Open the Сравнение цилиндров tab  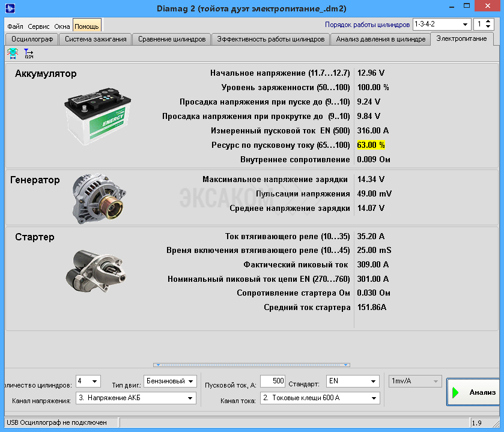[x=171, y=39]
